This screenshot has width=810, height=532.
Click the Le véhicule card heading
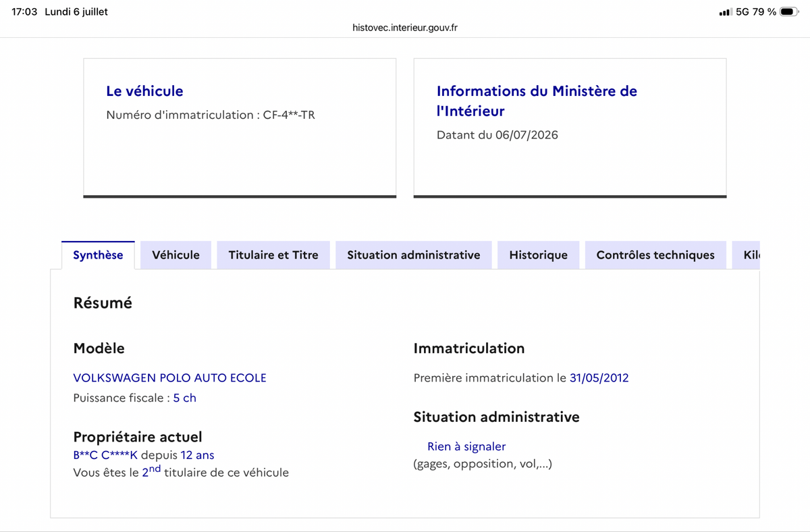[x=144, y=90]
